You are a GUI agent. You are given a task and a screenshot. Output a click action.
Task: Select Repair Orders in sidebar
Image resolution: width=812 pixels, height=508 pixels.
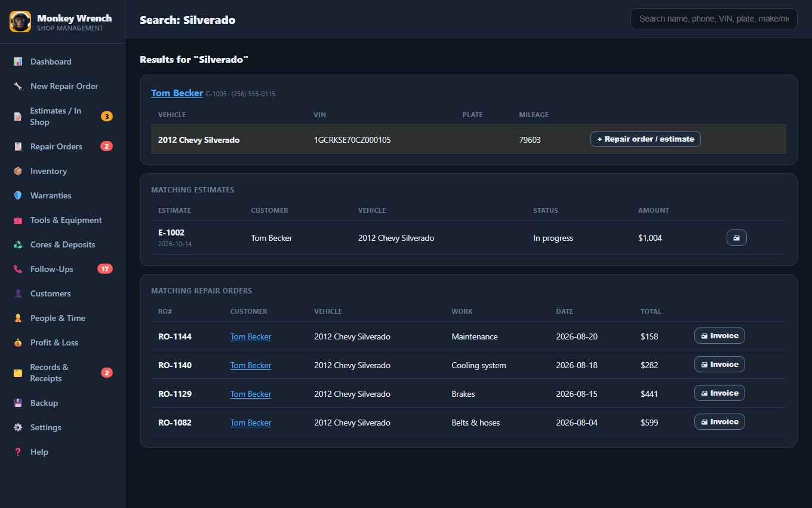(62, 146)
